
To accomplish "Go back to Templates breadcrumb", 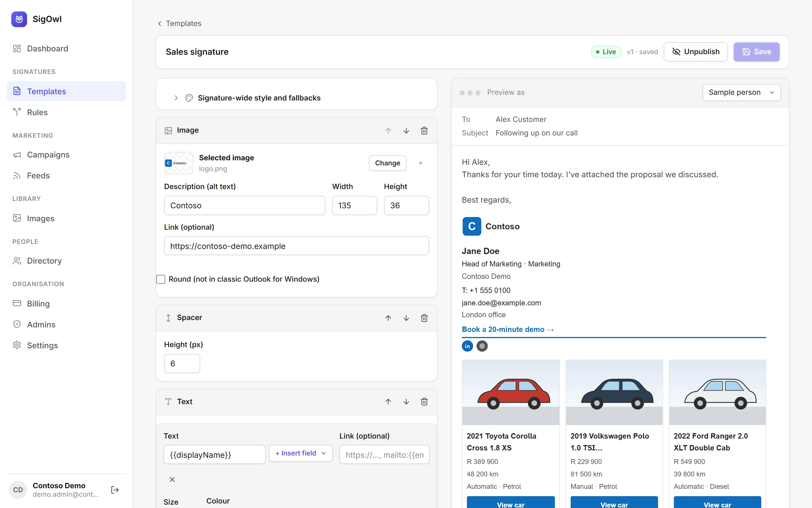I will point(179,23).
